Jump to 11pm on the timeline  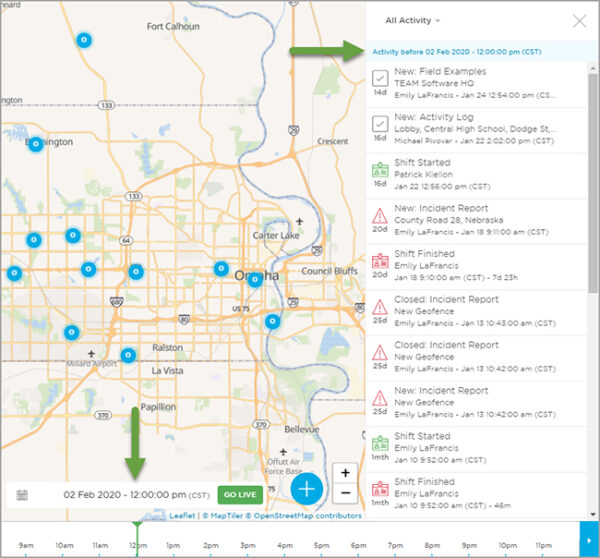(x=543, y=545)
